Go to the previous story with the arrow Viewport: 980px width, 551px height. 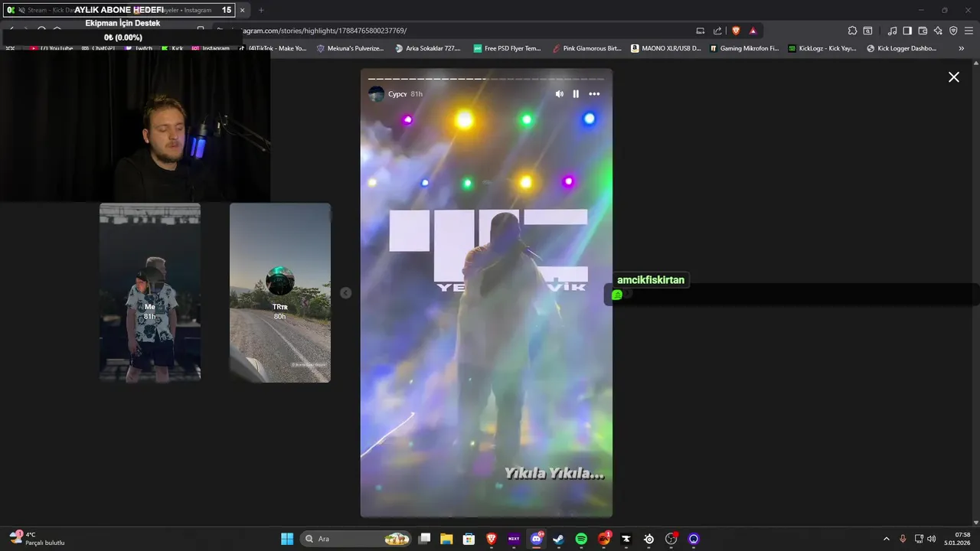coord(346,293)
